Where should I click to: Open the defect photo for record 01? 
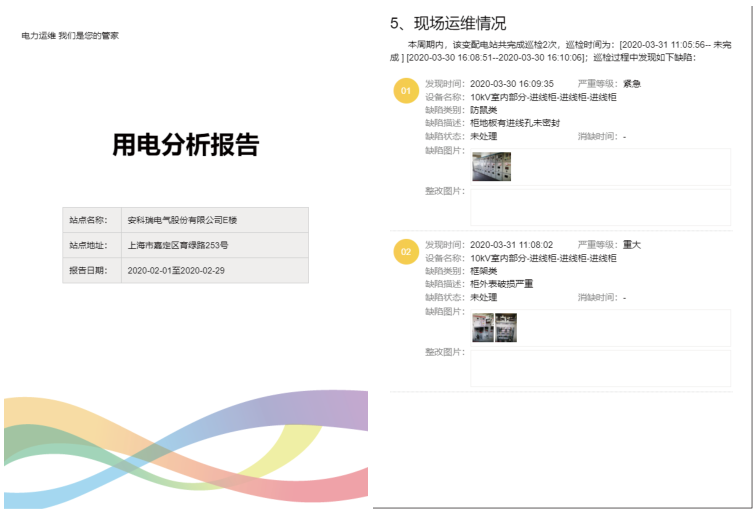click(491, 167)
